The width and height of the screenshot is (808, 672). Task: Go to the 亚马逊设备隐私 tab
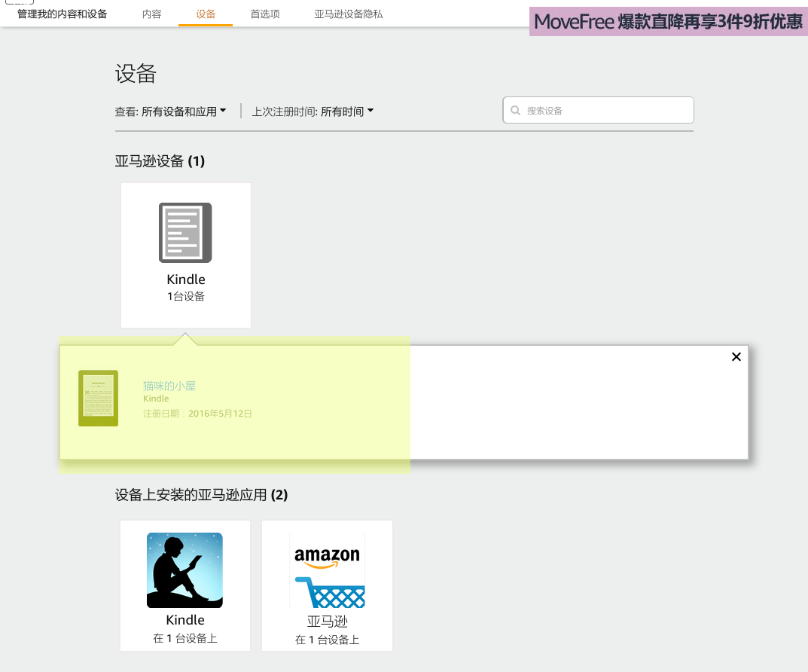pos(349,14)
